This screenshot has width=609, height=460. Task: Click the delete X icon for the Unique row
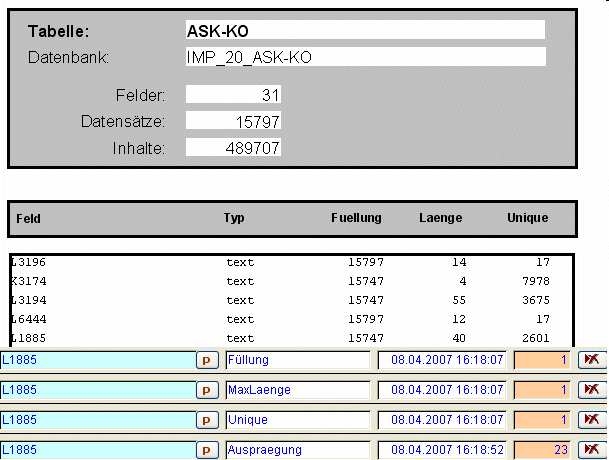pyautogui.click(x=591, y=420)
